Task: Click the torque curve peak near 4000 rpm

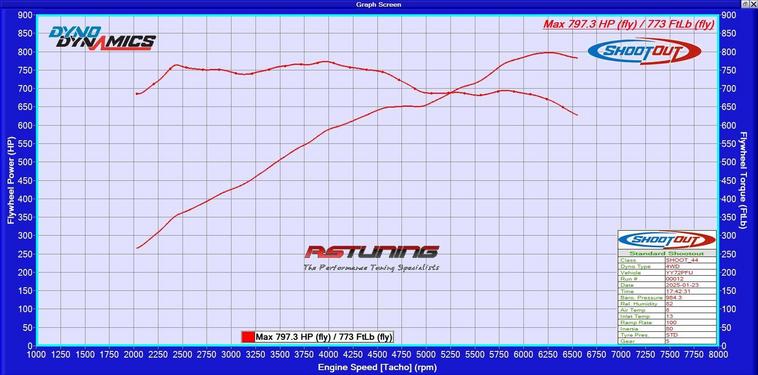Action: pos(327,61)
